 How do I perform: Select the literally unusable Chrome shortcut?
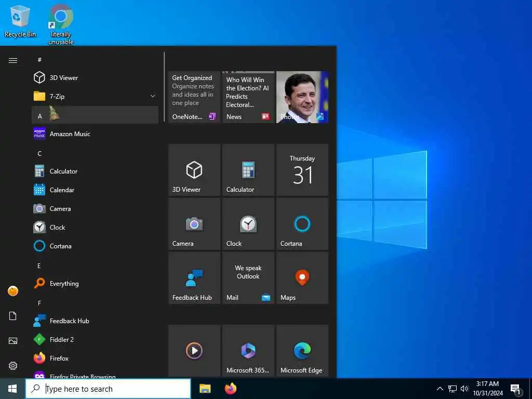[x=61, y=24]
